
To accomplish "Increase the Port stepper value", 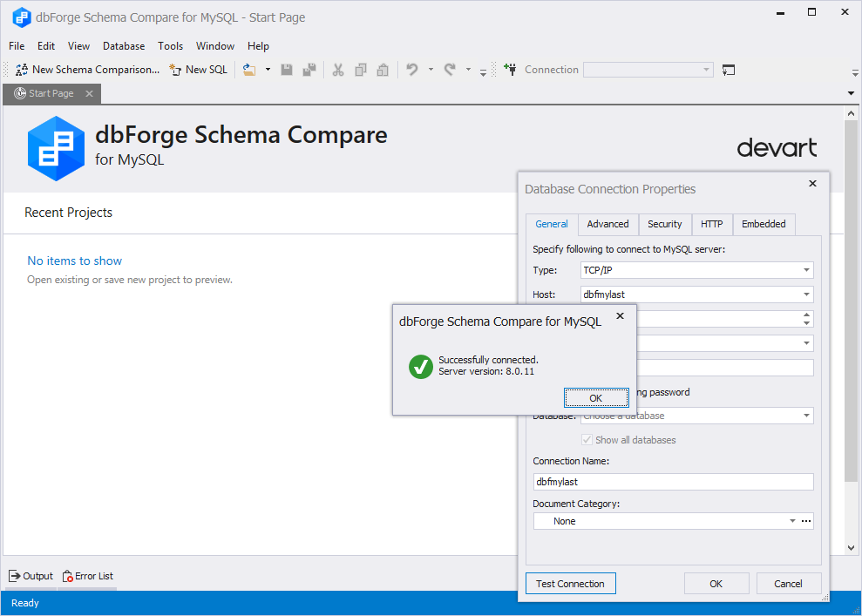I will [806, 315].
